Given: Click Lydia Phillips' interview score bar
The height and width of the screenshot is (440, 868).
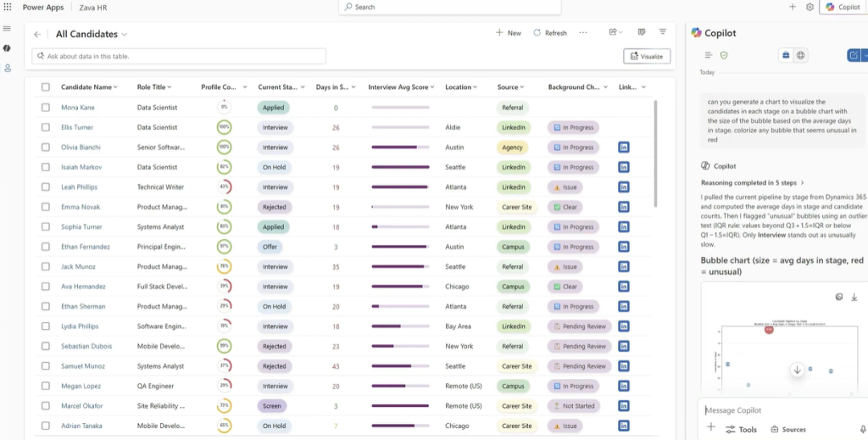Looking at the screenshot, I should coord(400,327).
